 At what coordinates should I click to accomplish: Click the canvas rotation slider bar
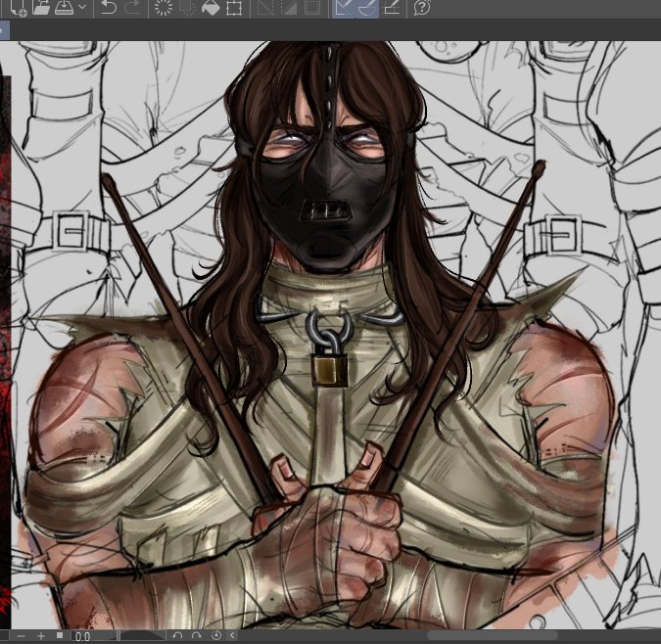[143, 636]
